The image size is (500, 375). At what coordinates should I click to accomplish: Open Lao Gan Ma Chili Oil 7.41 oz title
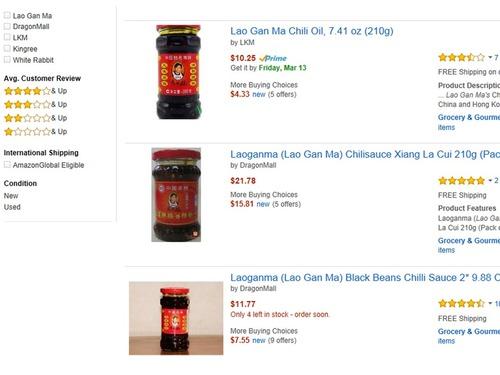pos(312,31)
